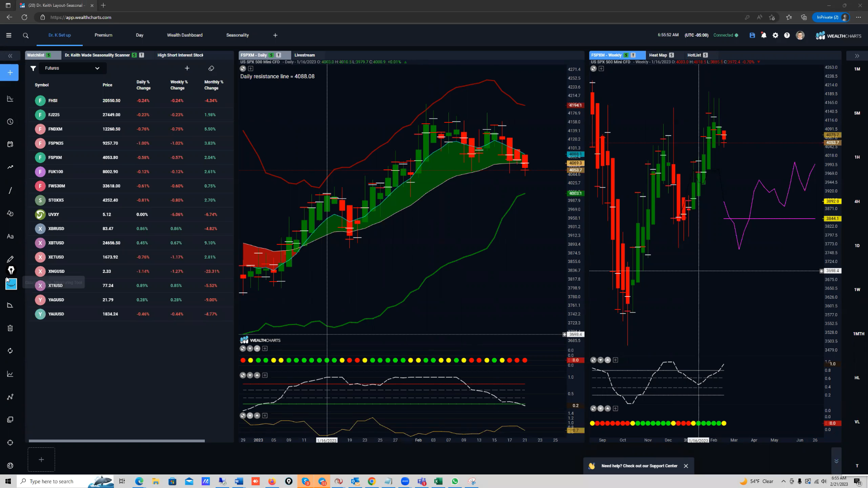Toggle S badge on FSPXM Daily tab

(x=271, y=55)
